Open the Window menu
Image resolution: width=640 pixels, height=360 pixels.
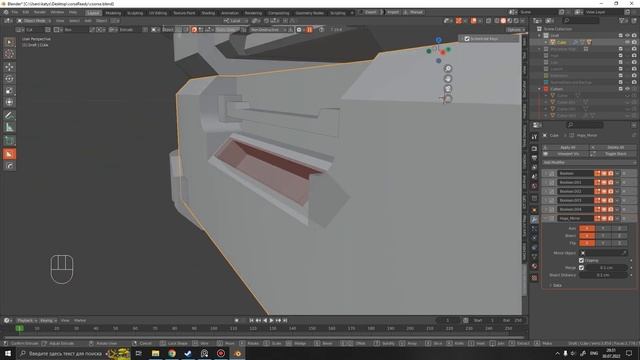tap(57, 12)
